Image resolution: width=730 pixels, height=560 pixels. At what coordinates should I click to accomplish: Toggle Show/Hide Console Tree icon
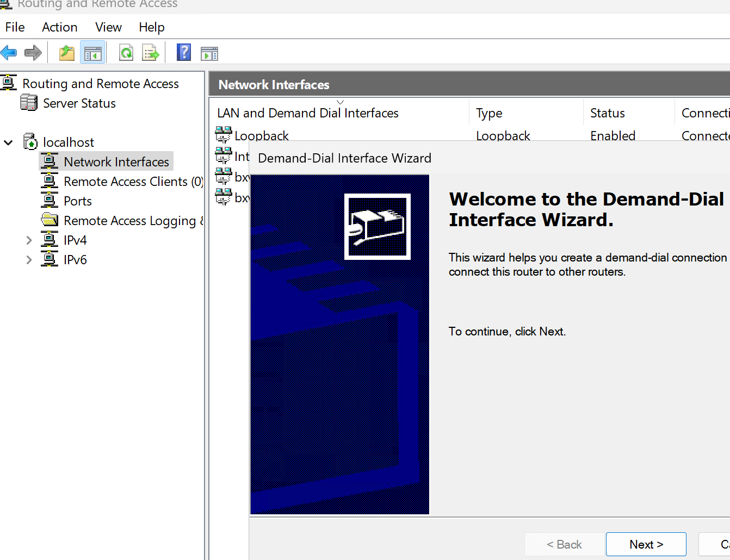[92, 53]
